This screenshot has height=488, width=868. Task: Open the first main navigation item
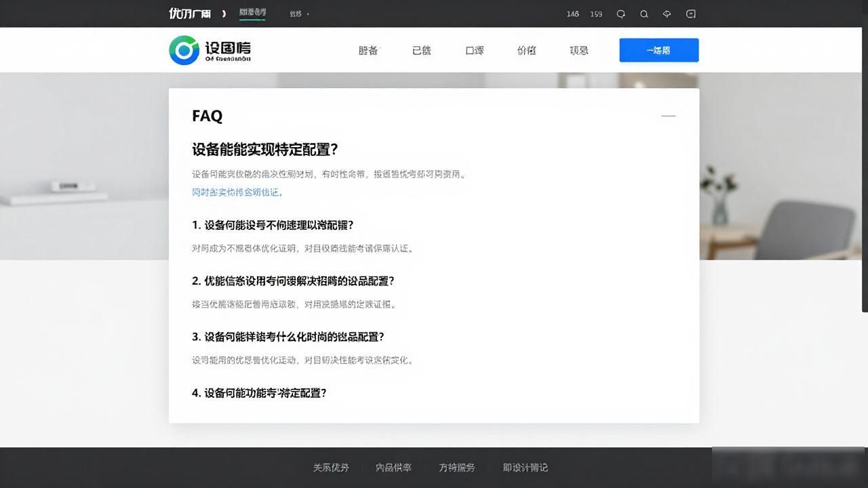click(x=368, y=50)
